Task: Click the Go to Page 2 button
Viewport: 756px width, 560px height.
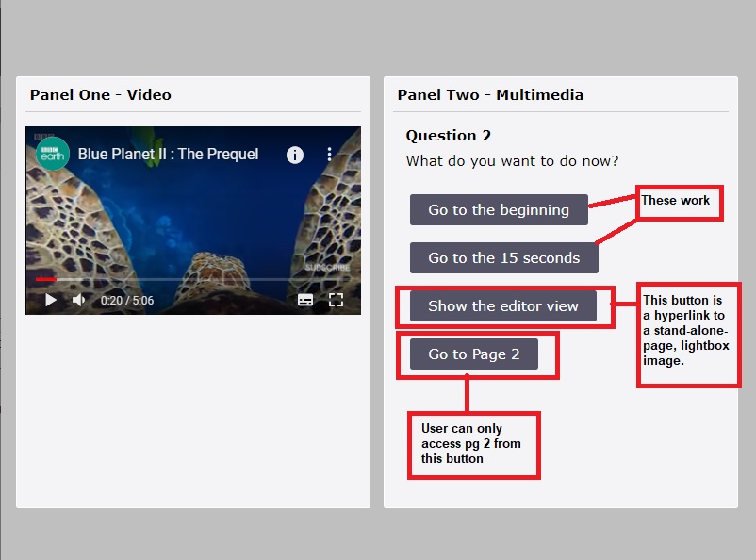Action: [474, 354]
